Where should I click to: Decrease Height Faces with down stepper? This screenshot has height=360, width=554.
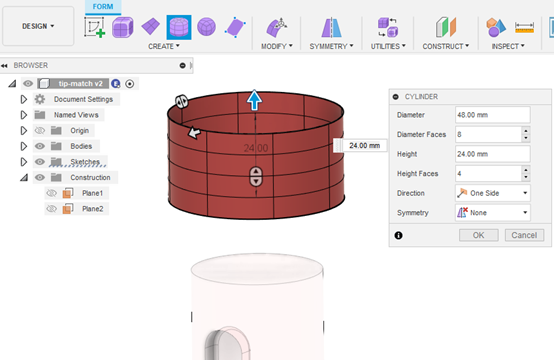(x=526, y=177)
